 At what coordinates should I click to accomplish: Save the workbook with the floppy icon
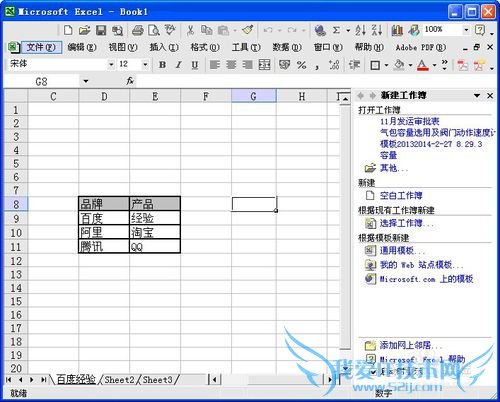(101, 30)
